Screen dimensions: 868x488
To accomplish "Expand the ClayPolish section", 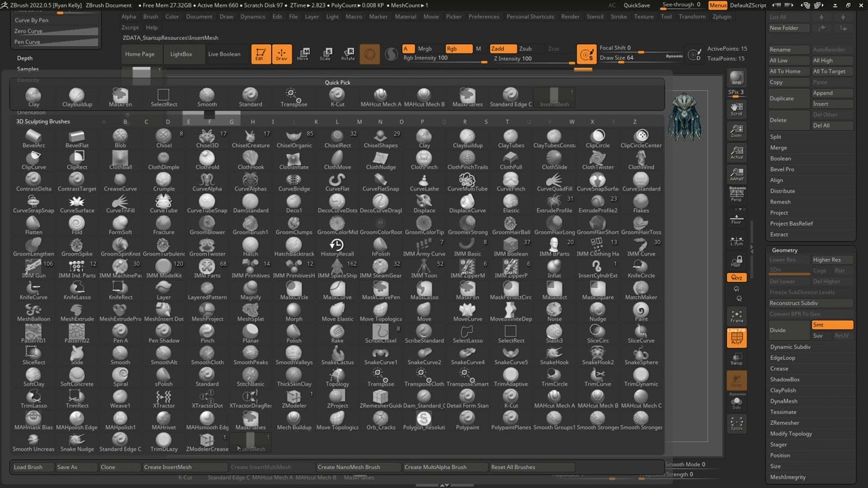I will tap(783, 390).
